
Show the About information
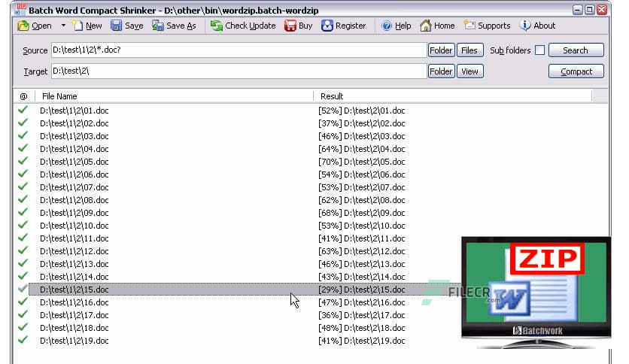click(537, 26)
